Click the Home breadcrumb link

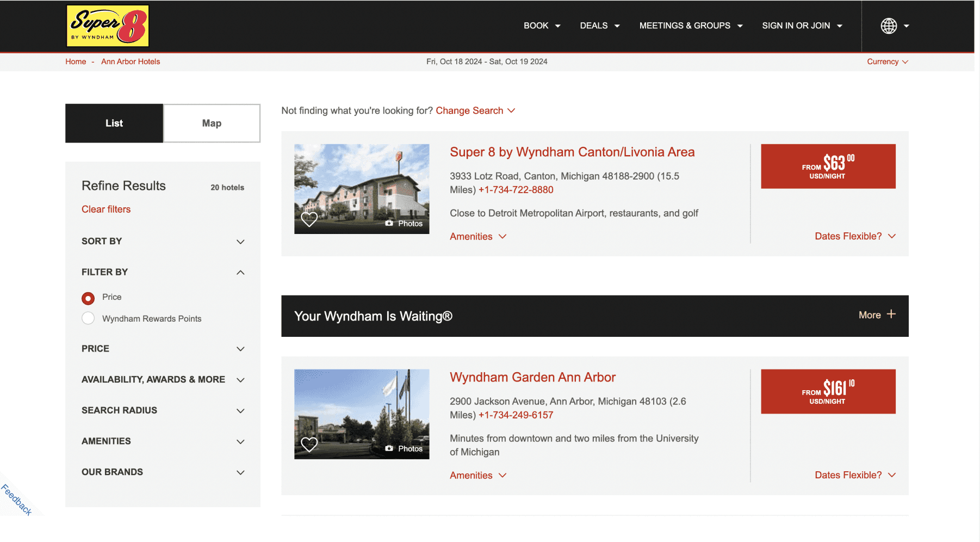click(x=76, y=61)
